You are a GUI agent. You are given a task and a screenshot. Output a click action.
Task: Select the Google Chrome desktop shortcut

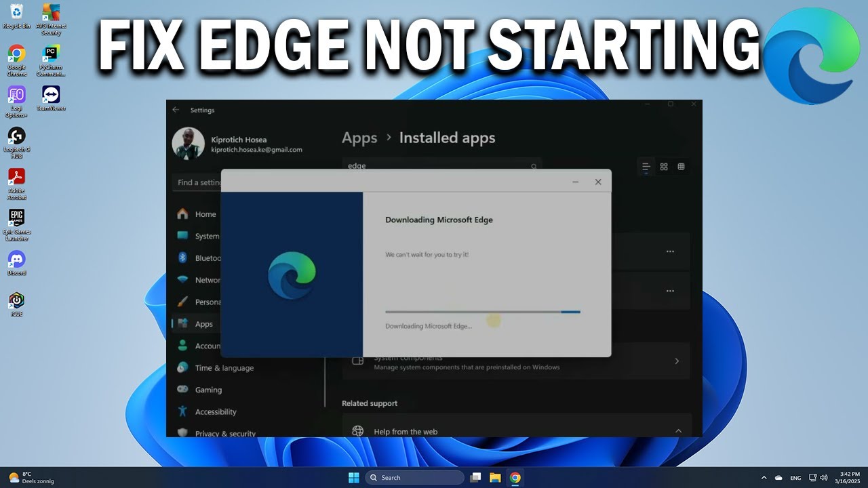(x=16, y=60)
